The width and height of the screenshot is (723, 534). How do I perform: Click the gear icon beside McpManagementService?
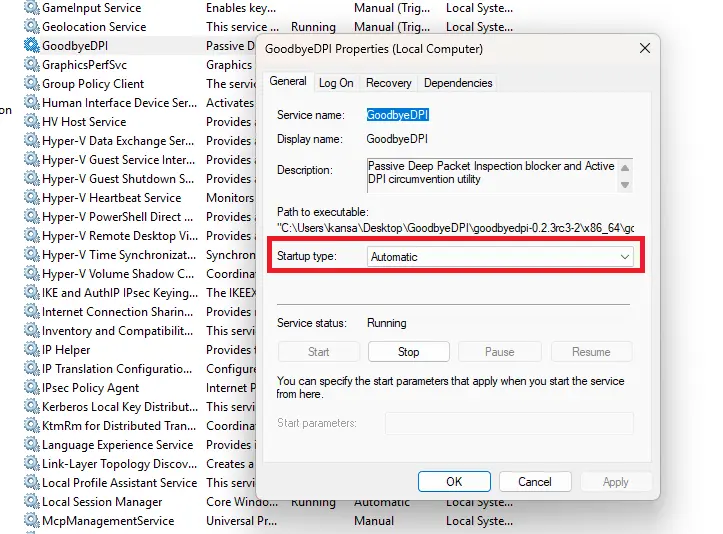[x=31, y=521]
